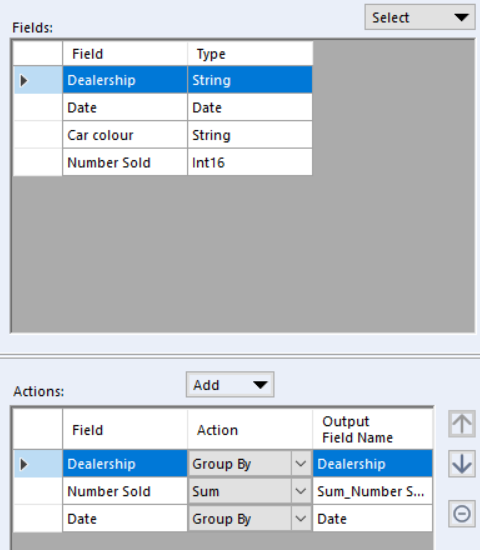This screenshot has width=480, height=550.
Task: Edit the Sum_Number S... output field name
Action: pos(372,491)
